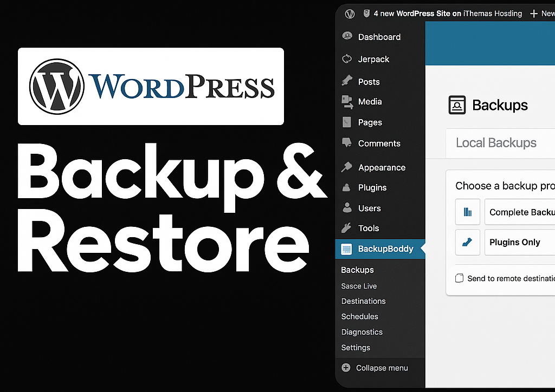Viewport: 555px width, 392px height.
Task: Click the Dashboard gauge icon
Action: 347,36
